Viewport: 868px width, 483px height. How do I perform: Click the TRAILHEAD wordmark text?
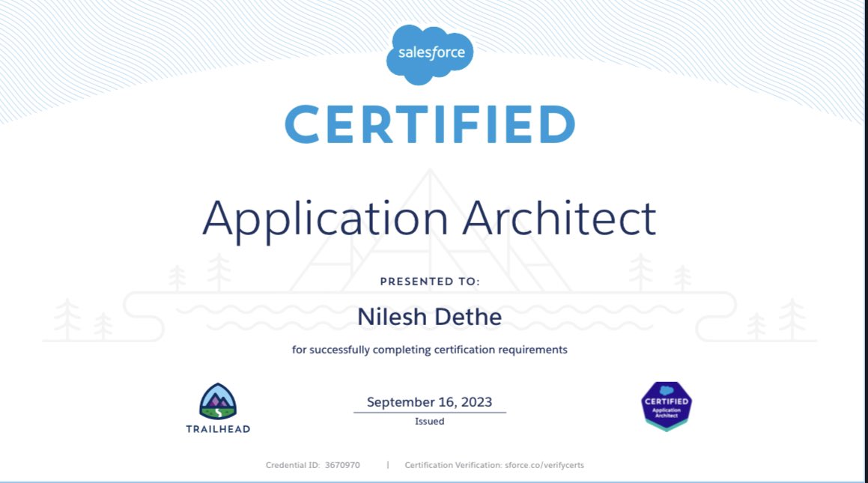[x=218, y=429]
